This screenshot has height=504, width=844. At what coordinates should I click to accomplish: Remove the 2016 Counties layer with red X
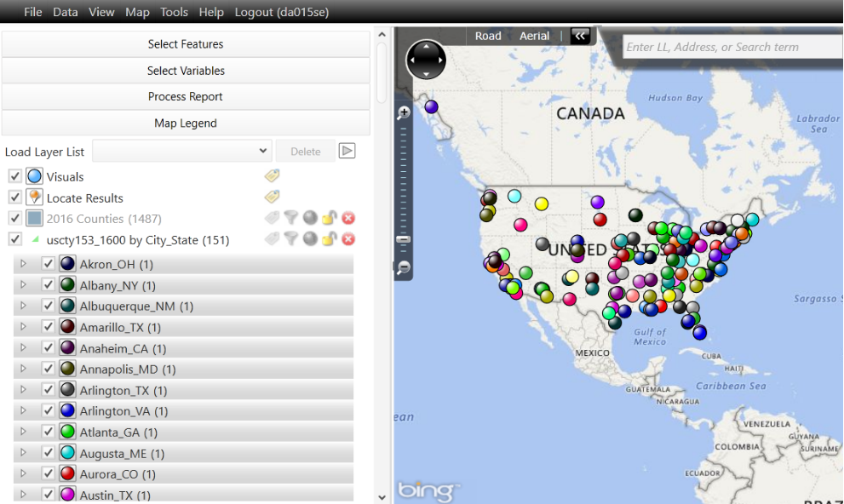coord(348,218)
